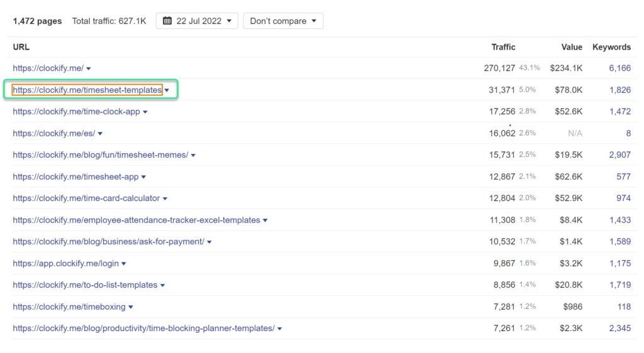Open keywords count 974 for time-card-calculator
Screen dimensions: 644x353
click(623, 198)
